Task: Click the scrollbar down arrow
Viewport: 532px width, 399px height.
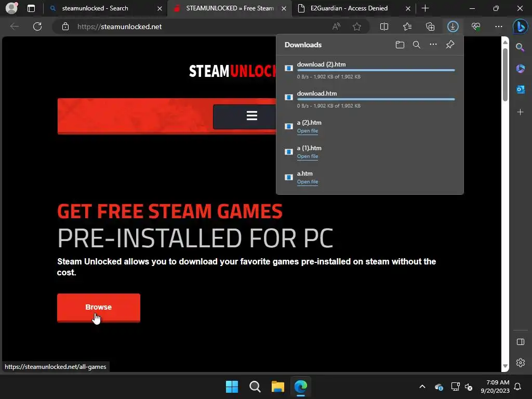Action: tap(505, 366)
